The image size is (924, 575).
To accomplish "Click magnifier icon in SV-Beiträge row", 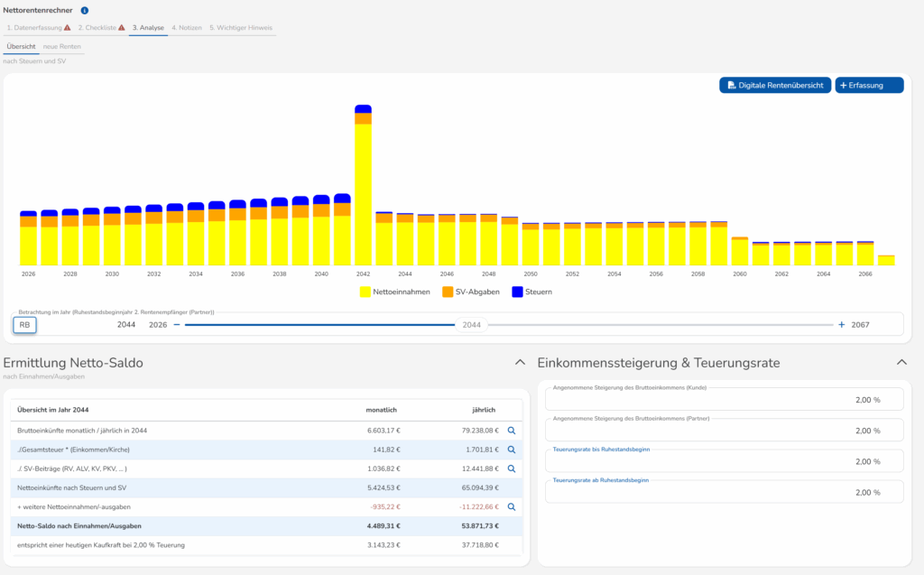I will tap(512, 468).
